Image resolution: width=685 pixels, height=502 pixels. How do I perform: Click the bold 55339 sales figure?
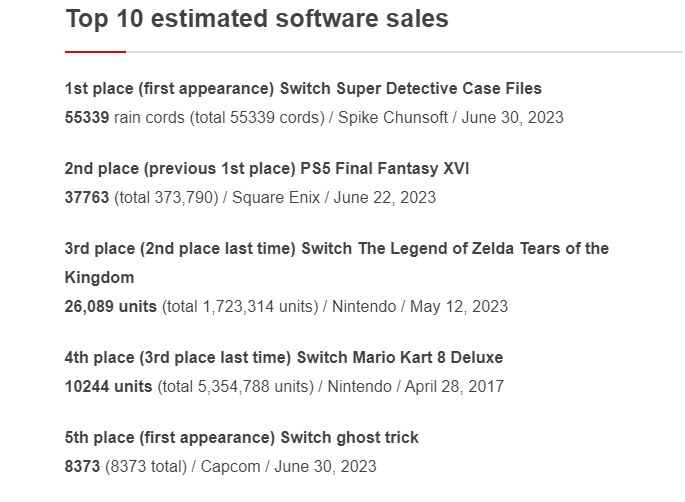87,117
